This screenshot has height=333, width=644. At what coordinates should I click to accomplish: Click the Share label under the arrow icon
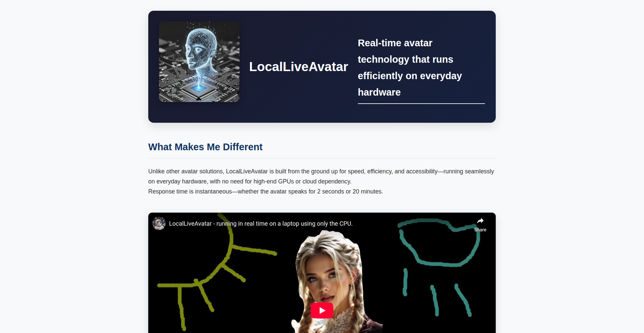(x=480, y=230)
